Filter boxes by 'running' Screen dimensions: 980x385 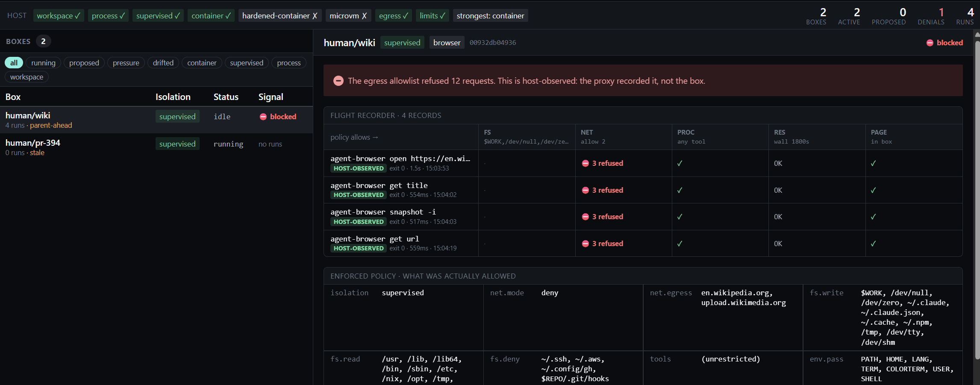tap(43, 63)
